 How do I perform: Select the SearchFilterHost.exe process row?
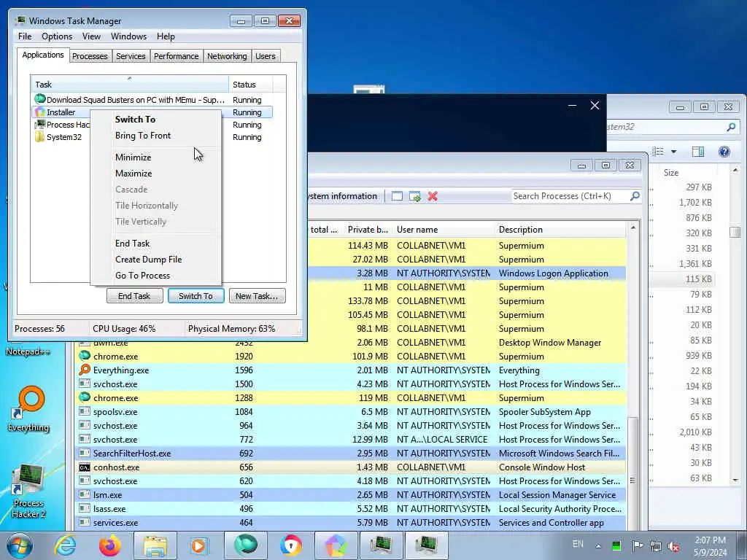(351, 454)
